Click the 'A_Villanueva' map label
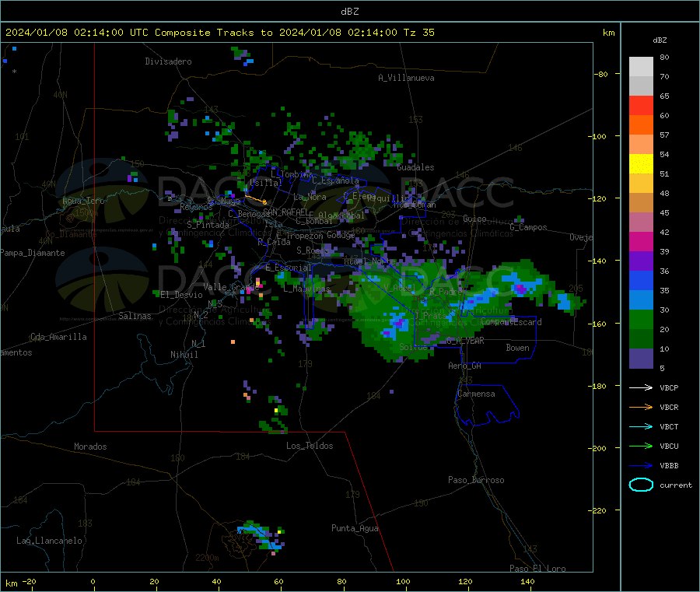This screenshot has width=700, height=592. point(406,78)
